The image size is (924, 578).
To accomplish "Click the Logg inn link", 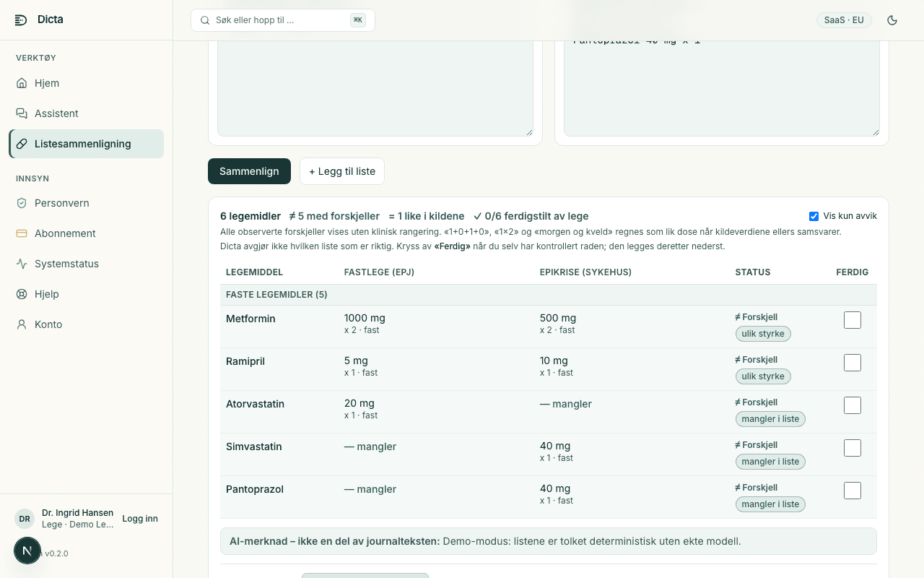I will 140,519.
